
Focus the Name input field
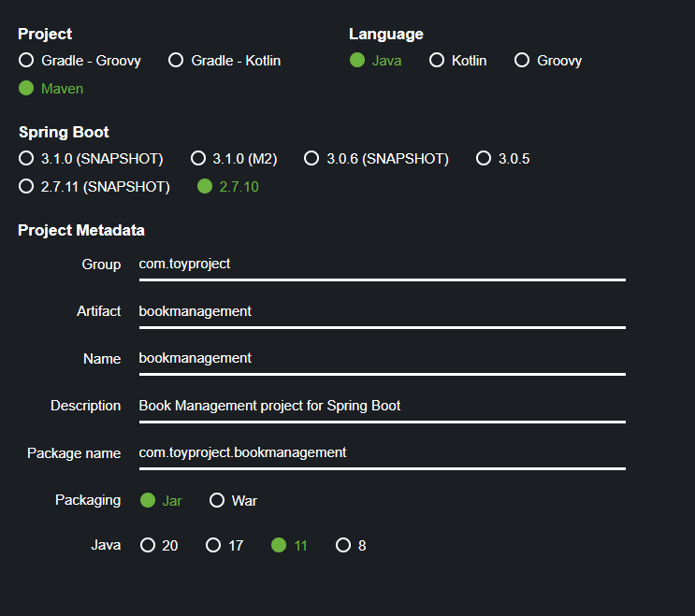pos(382,358)
